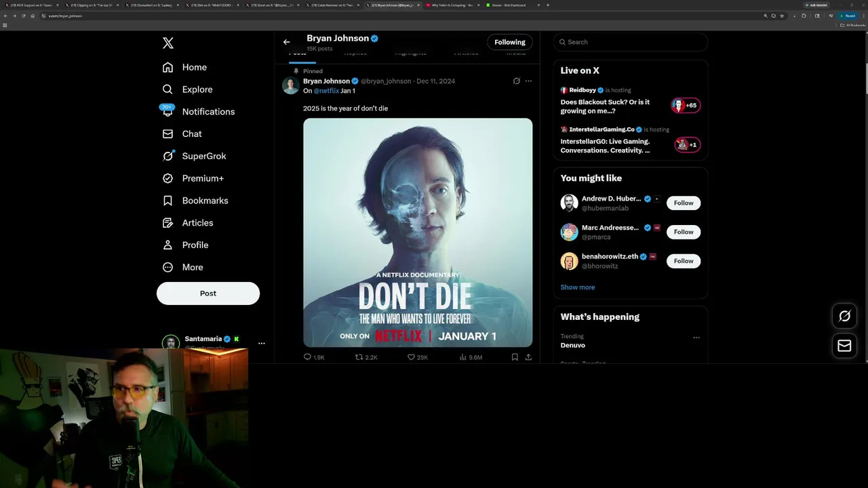Screen dimensions: 868x488
Task: Switch to the Kick Dashboard tab
Action: tap(513, 5)
